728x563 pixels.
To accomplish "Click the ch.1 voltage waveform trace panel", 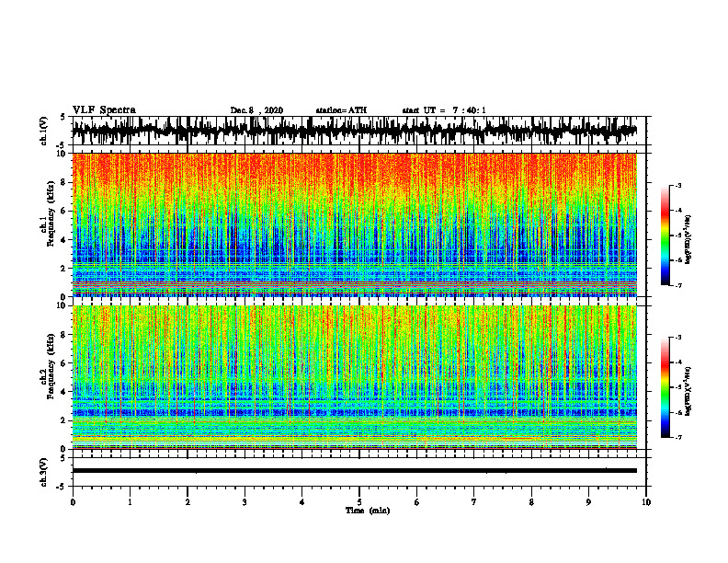I will point(358,131).
